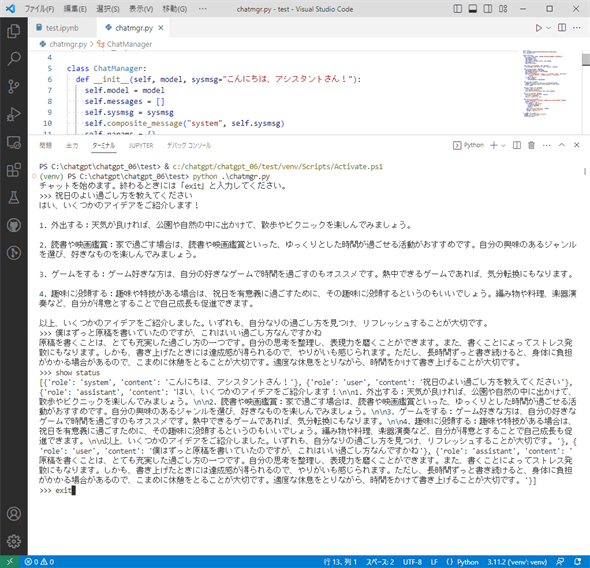Open notifications bell in status bar
Screen dimensions: 590x568
(578, 562)
